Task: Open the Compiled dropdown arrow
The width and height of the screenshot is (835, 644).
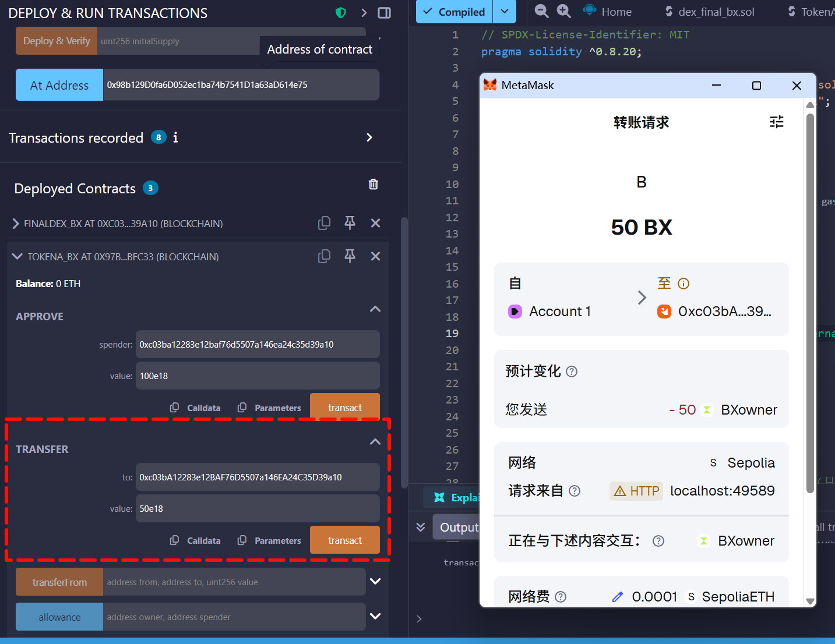Action: click(x=505, y=12)
